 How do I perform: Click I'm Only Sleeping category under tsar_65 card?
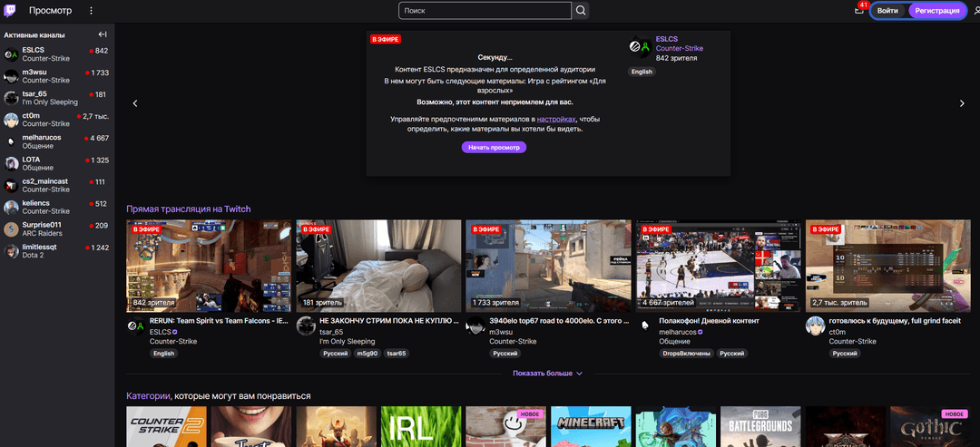pos(347,342)
